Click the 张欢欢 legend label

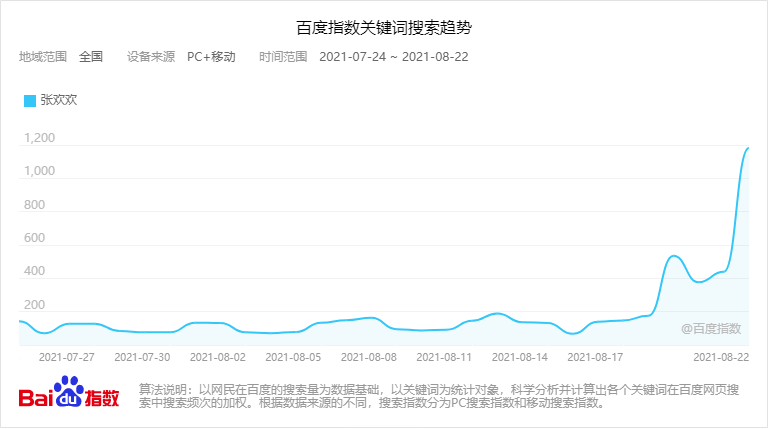click(x=59, y=100)
